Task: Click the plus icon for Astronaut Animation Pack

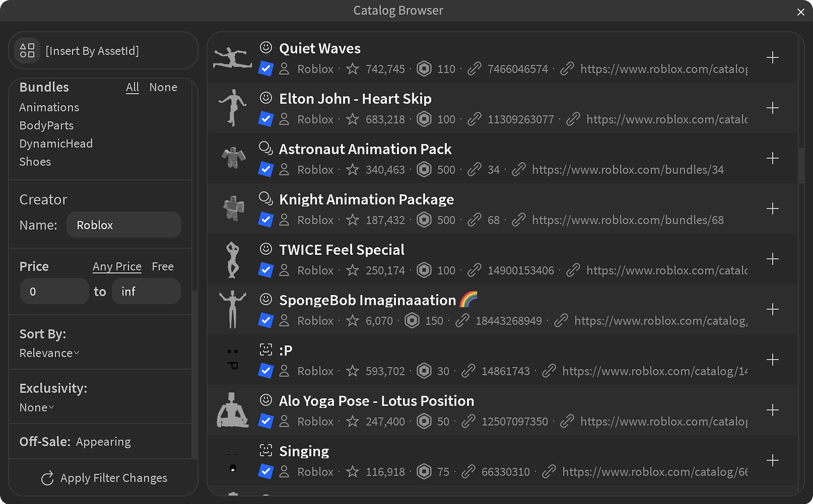Action: tap(772, 158)
